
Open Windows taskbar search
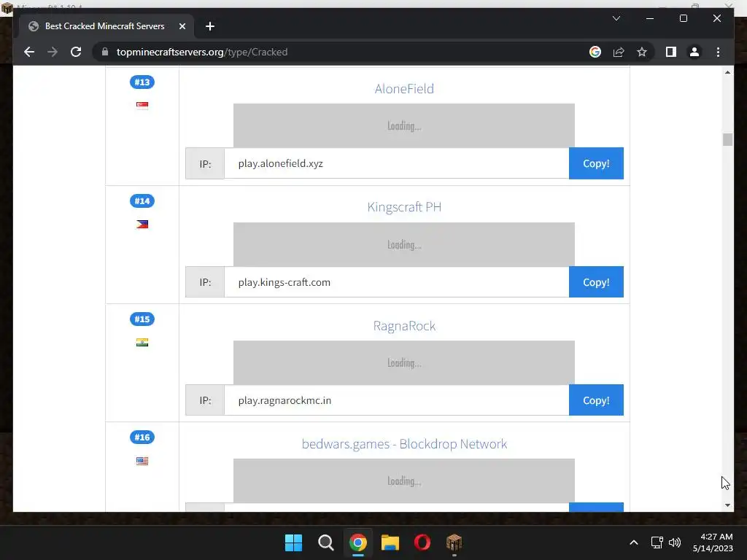click(326, 542)
